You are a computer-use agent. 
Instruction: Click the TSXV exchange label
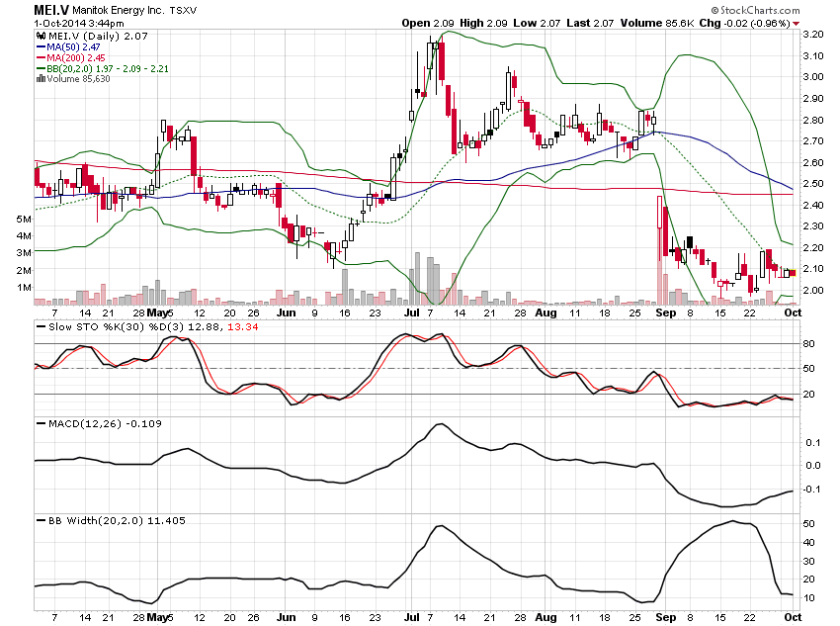click(183, 10)
